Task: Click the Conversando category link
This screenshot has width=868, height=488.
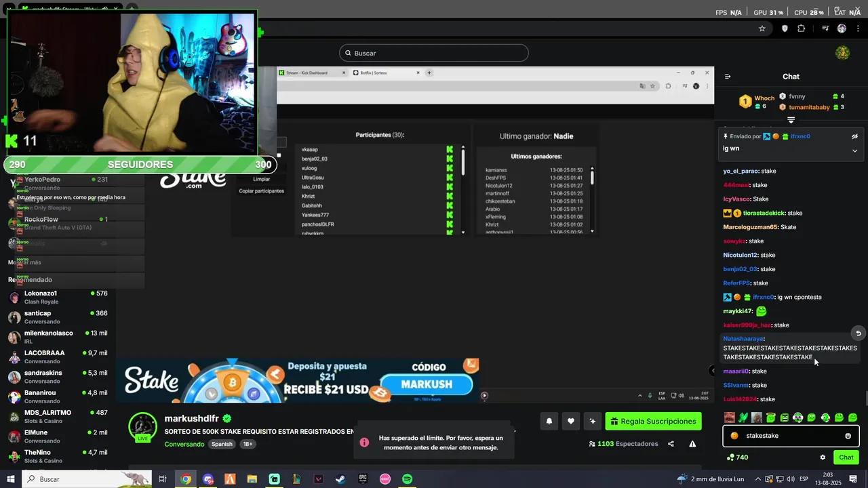Action: tap(184, 444)
